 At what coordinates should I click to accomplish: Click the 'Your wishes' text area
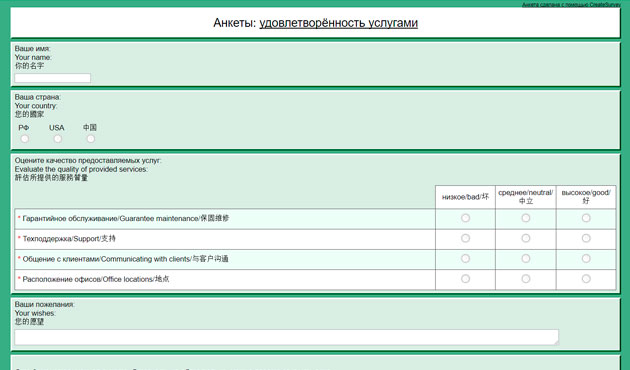pos(286,337)
